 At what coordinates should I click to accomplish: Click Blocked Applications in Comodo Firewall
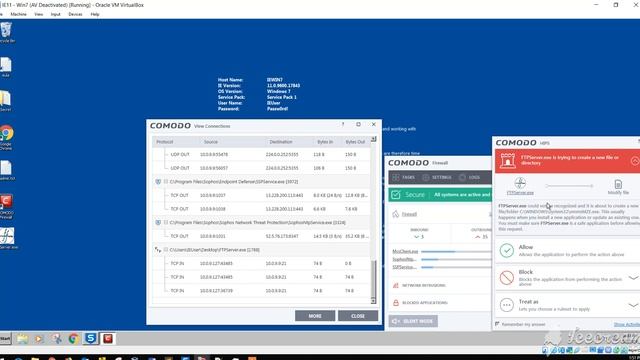[x=424, y=303]
